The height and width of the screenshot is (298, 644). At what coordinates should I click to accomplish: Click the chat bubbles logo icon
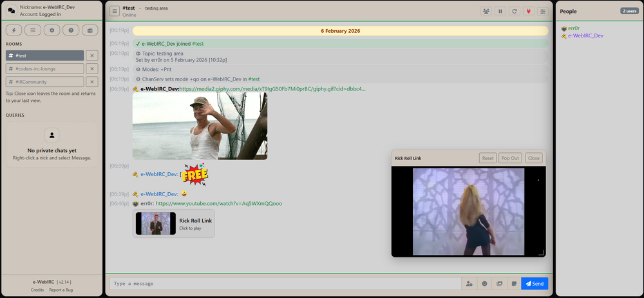pos(12,10)
